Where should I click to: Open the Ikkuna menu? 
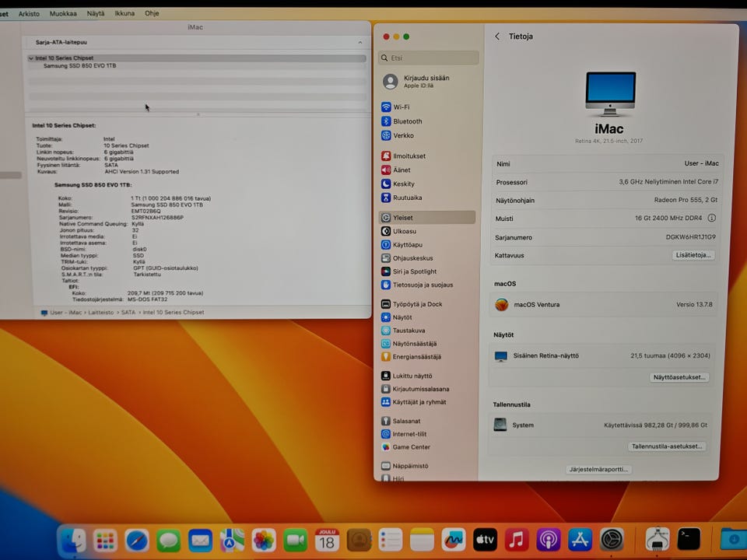click(124, 13)
